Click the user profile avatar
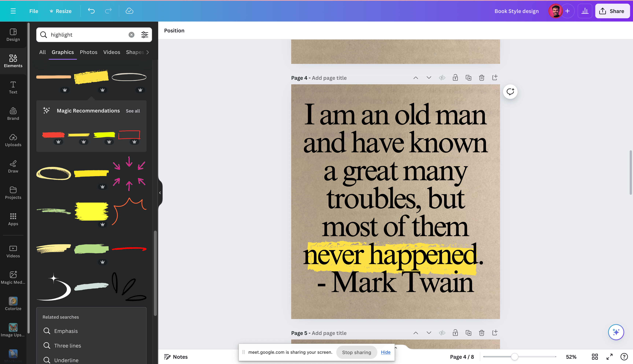This screenshot has width=633, height=364. point(555,11)
